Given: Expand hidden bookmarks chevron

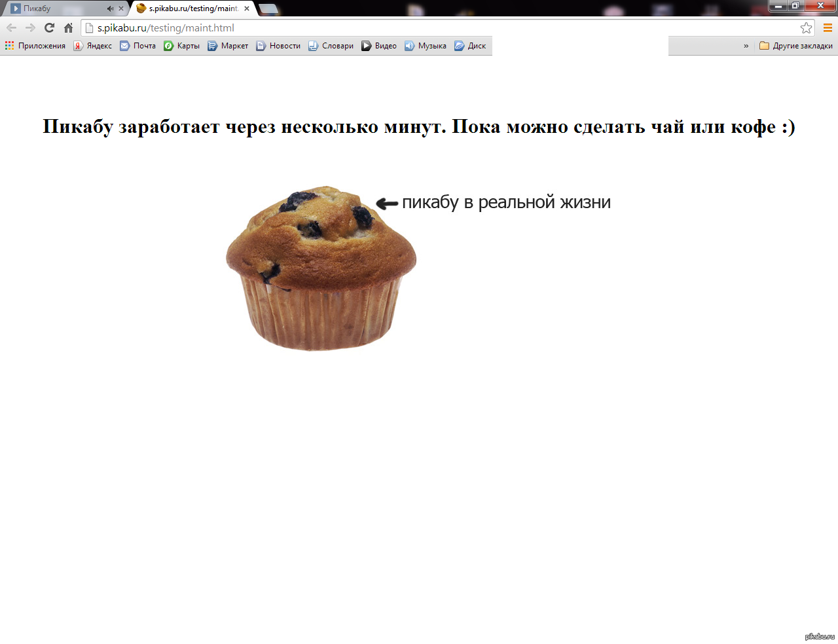Looking at the screenshot, I should click(x=746, y=46).
